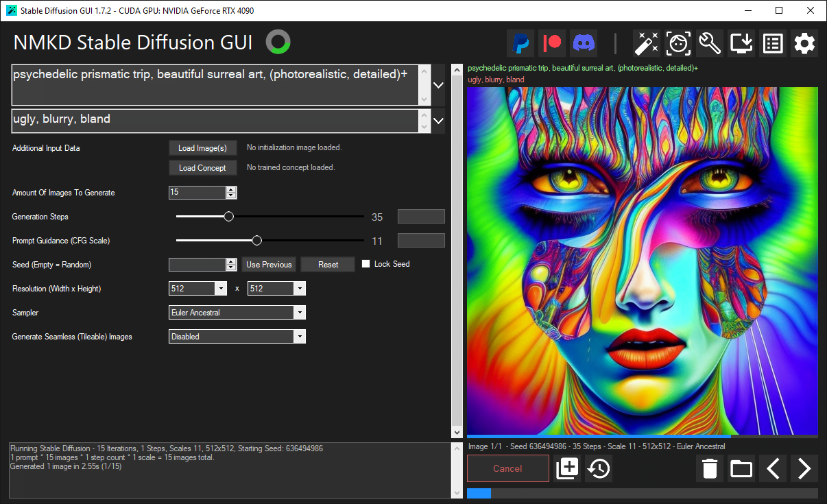This screenshot has width=827, height=504.
Task: Open the prompt queue list icon
Action: coord(772,43)
